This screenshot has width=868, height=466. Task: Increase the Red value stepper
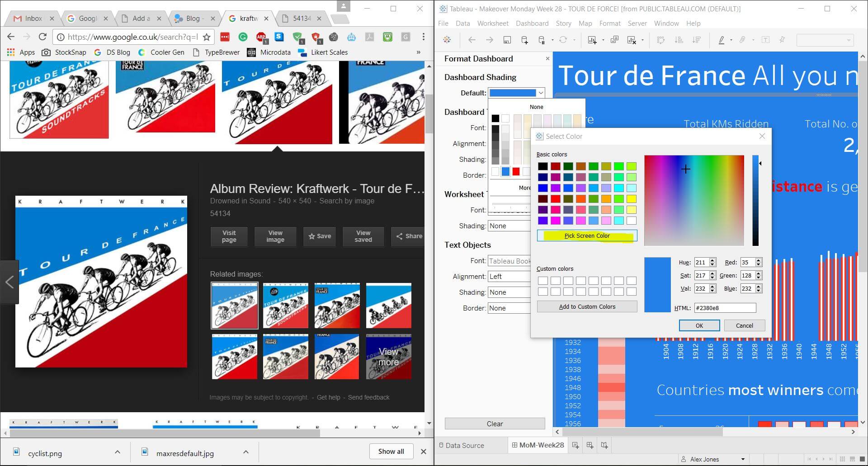click(759, 260)
